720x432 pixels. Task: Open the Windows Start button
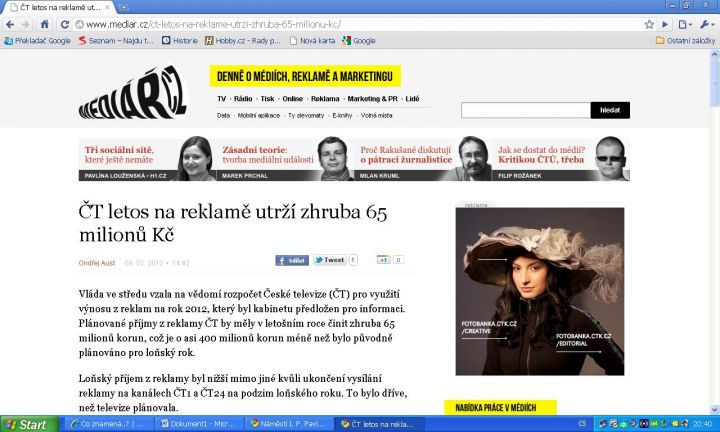pyautogui.click(x=29, y=424)
